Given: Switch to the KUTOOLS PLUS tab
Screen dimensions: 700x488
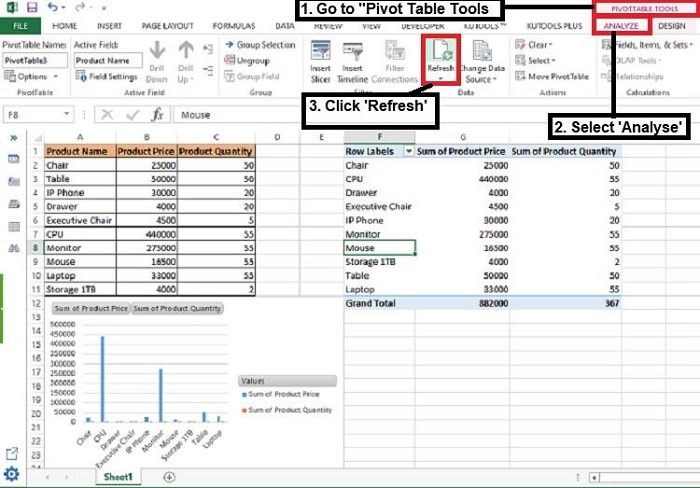Looking at the screenshot, I should pyautogui.click(x=554, y=26).
